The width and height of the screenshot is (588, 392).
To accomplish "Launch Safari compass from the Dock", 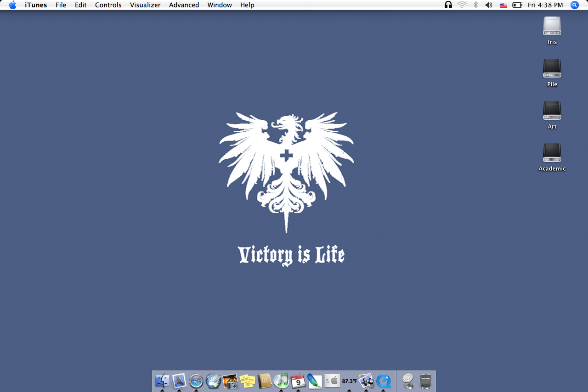I will (196, 381).
